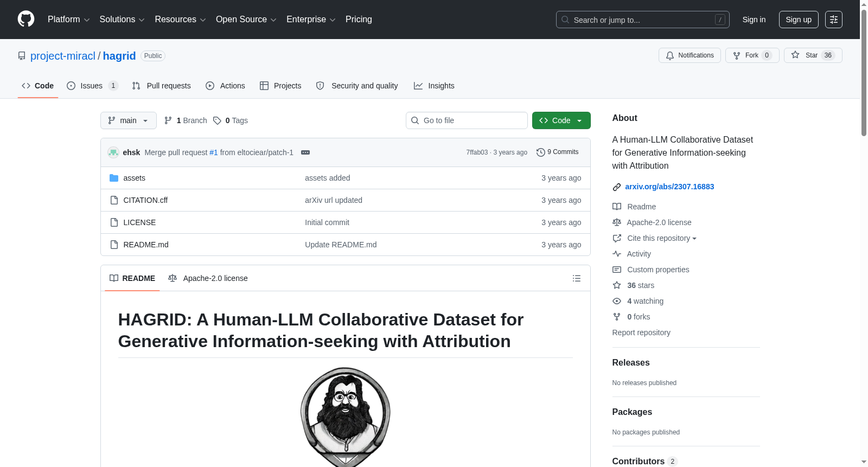This screenshot has width=868, height=467.
Task: Expand the Resources menu
Action: pyautogui.click(x=180, y=20)
